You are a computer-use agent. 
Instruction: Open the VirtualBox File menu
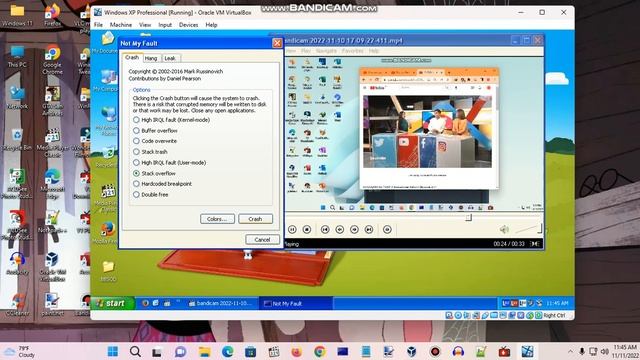[98, 25]
